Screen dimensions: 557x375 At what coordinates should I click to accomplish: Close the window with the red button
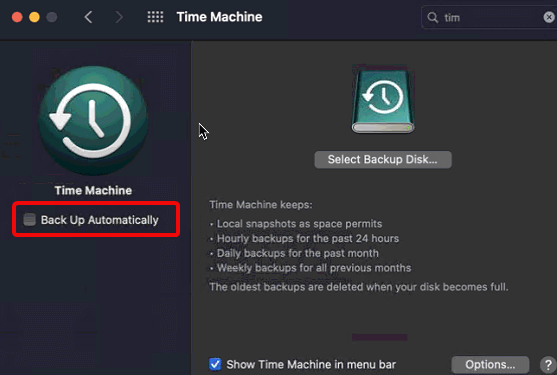click(x=17, y=17)
